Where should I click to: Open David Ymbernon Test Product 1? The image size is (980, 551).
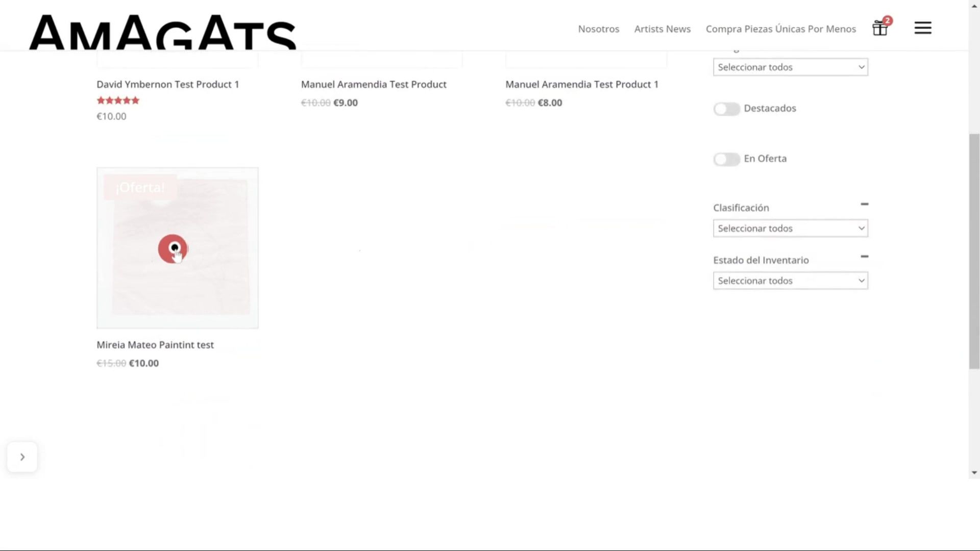point(168,85)
